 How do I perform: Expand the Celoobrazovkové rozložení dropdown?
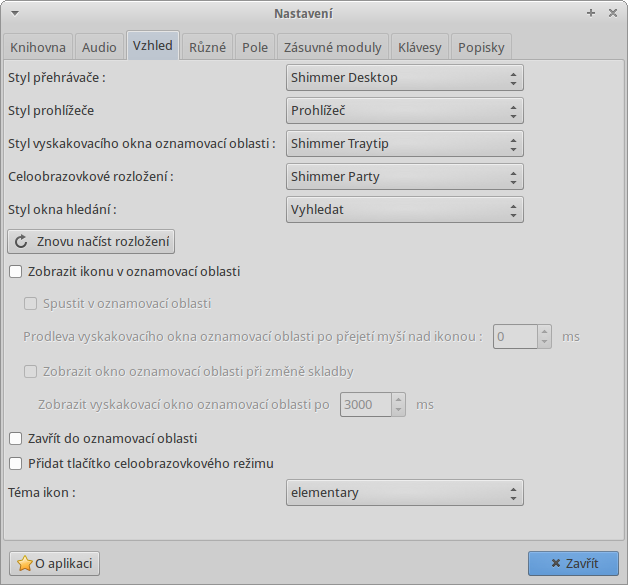pos(405,177)
